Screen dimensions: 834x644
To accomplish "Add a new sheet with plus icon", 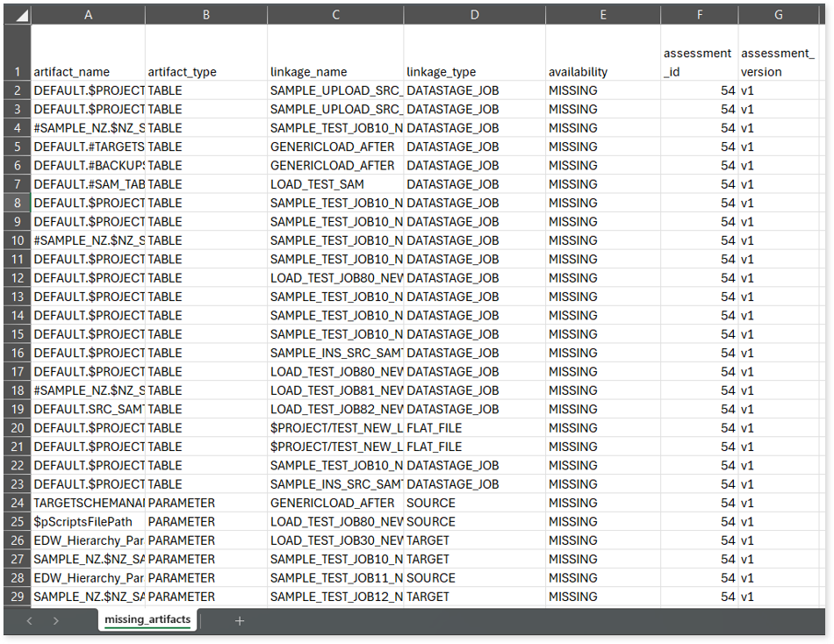I will 240,620.
